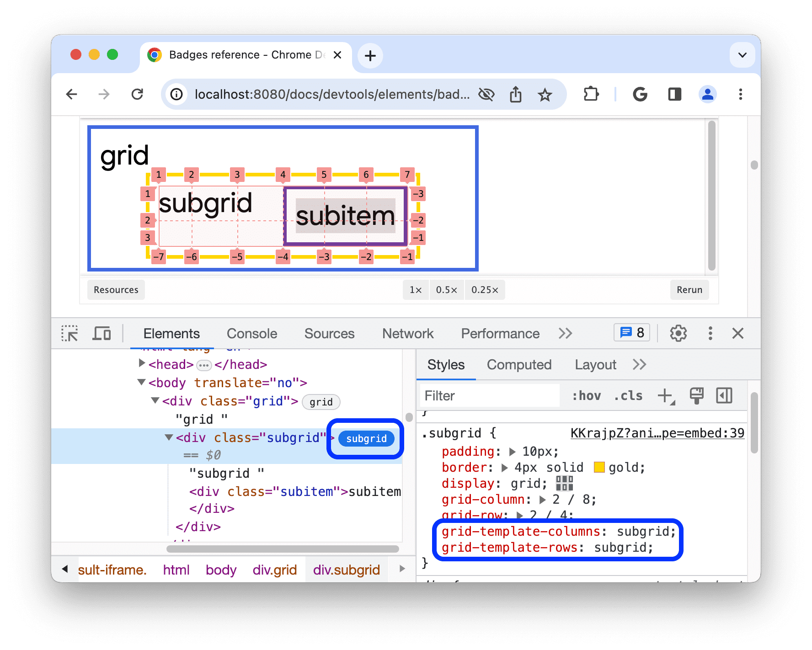This screenshot has width=812, height=650.
Task: Toggle the grid badge on div.grid
Action: [321, 402]
